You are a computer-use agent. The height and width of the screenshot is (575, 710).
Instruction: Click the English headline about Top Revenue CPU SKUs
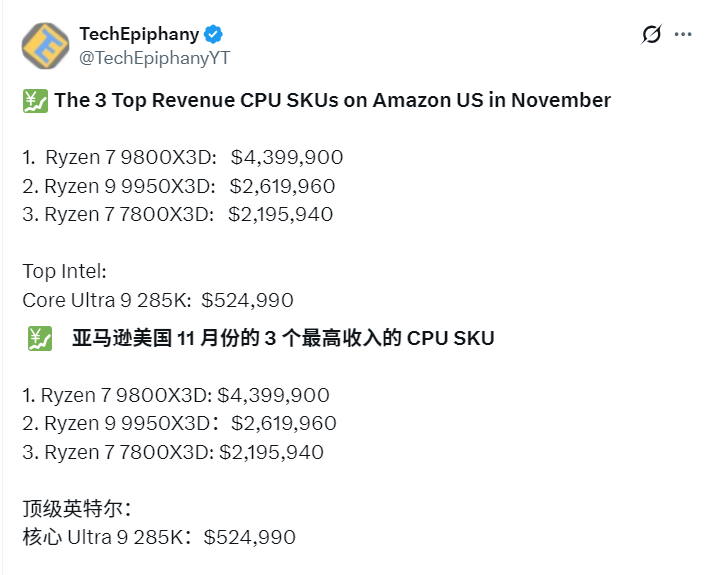click(x=332, y=100)
